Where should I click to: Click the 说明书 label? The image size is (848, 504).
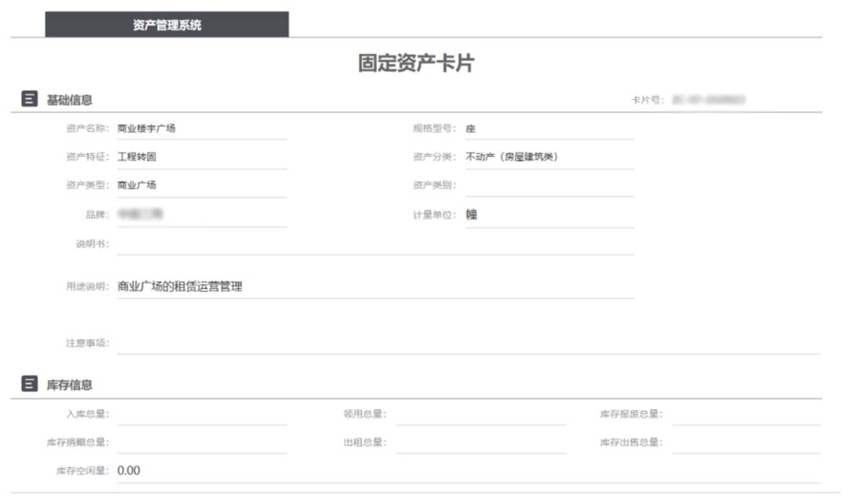93,244
